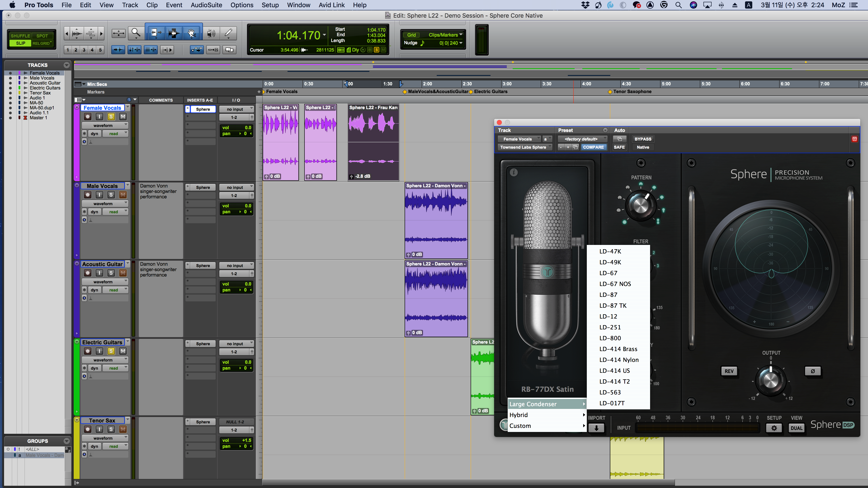Click the plugin automation enable icon
The image size is (868, 488).
click(619, 139)
